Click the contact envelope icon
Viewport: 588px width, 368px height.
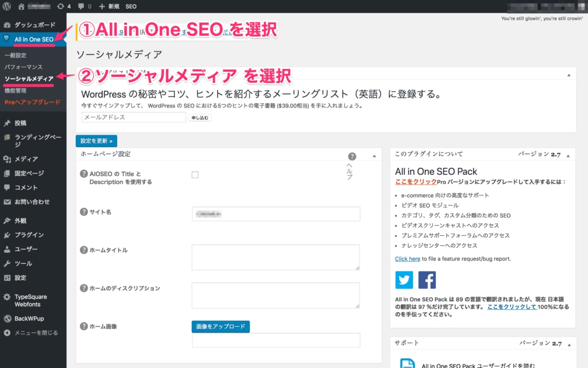[7, 202]
